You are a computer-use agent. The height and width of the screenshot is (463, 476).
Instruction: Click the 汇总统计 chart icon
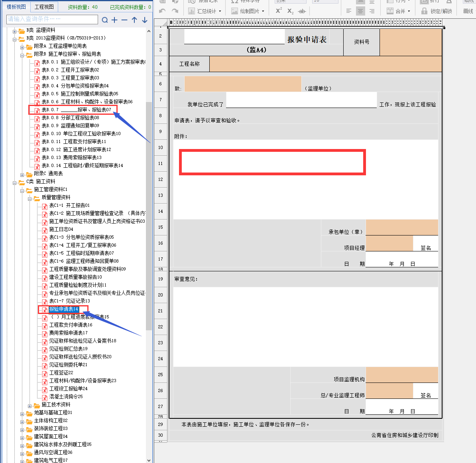pos(191,11)
